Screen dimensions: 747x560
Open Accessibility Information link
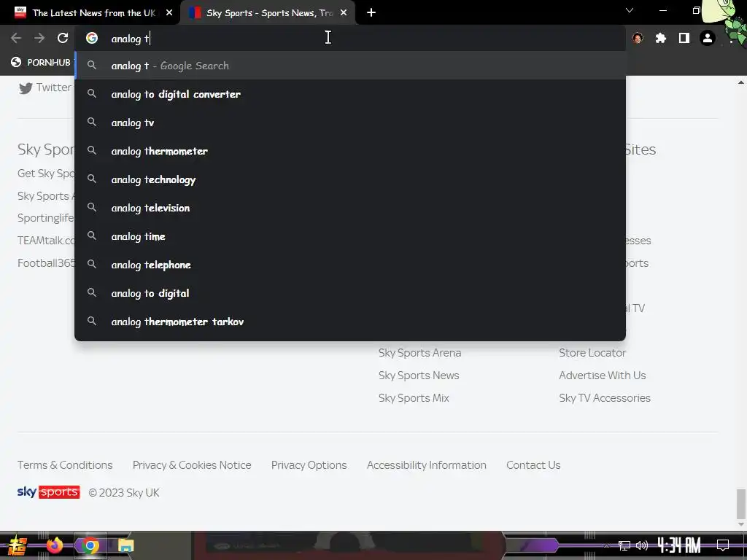(426, 464)
